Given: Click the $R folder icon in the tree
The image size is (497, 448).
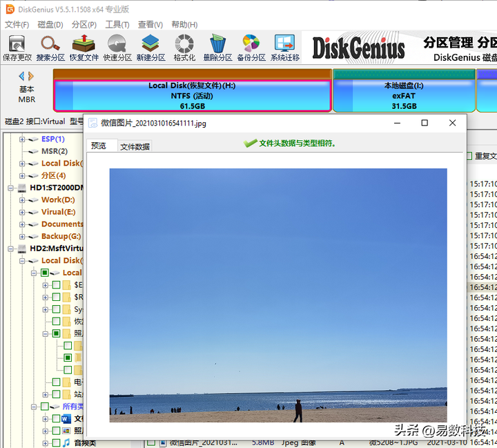Looking at the screenshot, I should 66,297.
